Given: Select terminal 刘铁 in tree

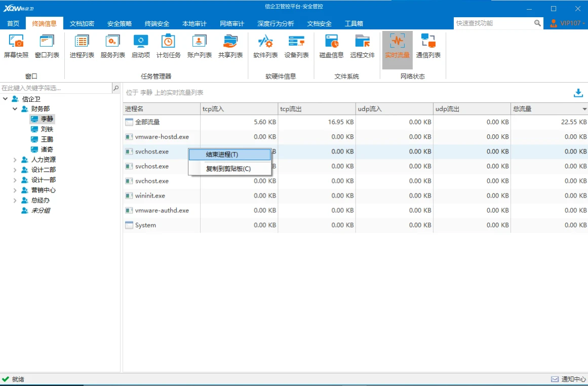Looking at the screenshot, I should tap(42, 129).
